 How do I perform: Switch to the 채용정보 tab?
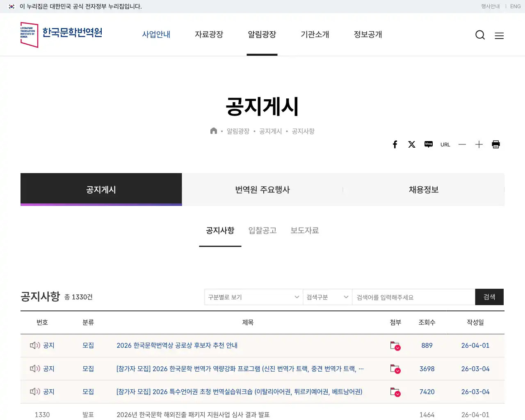(424, 189)
